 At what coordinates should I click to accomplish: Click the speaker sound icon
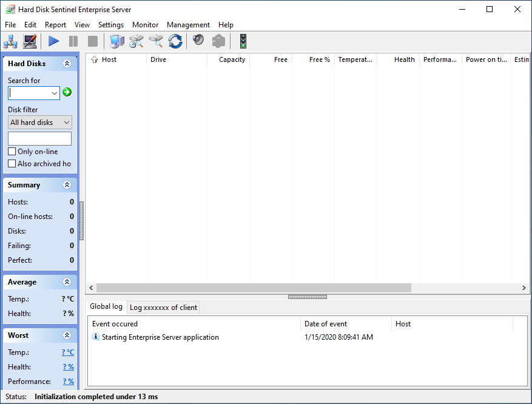[198, 40]
